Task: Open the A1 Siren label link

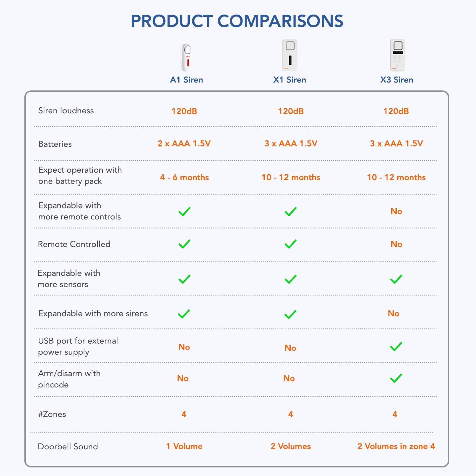Action: click(187, 80)
